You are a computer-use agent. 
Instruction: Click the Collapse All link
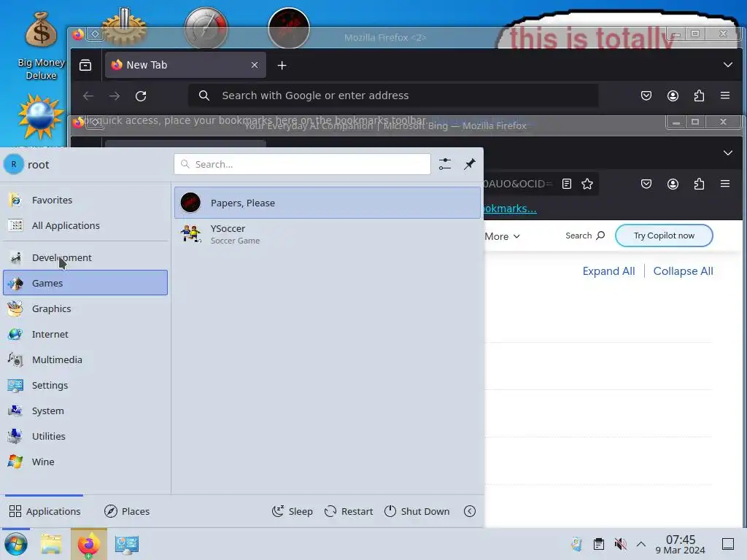click(683, 271)
